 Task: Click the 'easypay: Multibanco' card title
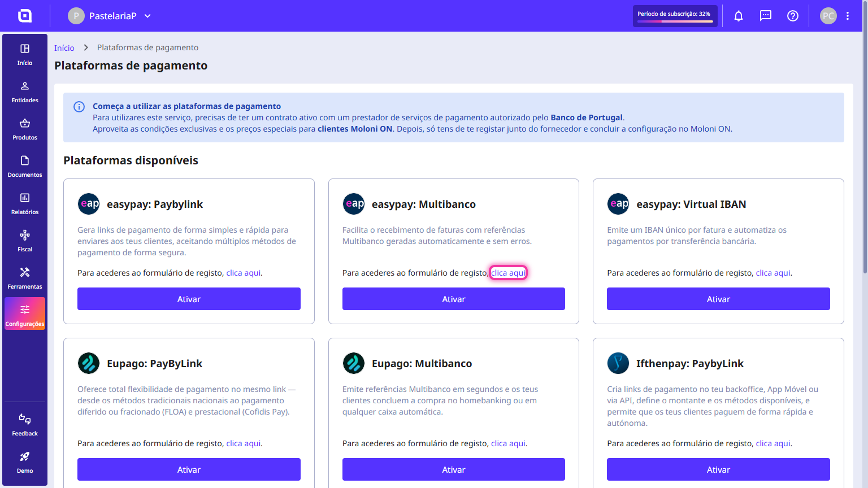424,204
